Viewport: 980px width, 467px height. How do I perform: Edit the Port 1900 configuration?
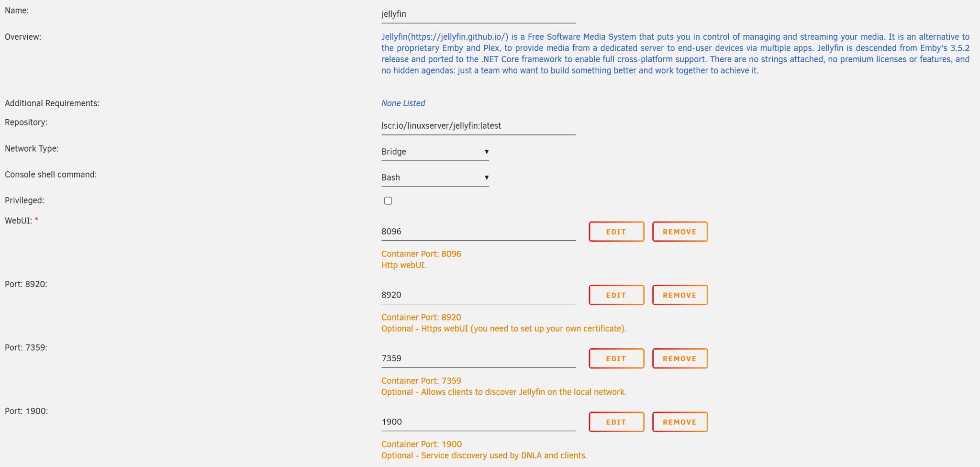(x=616, y=422)
